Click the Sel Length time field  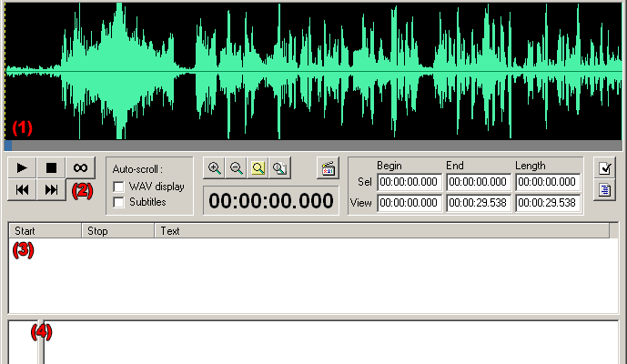point(548,182)
